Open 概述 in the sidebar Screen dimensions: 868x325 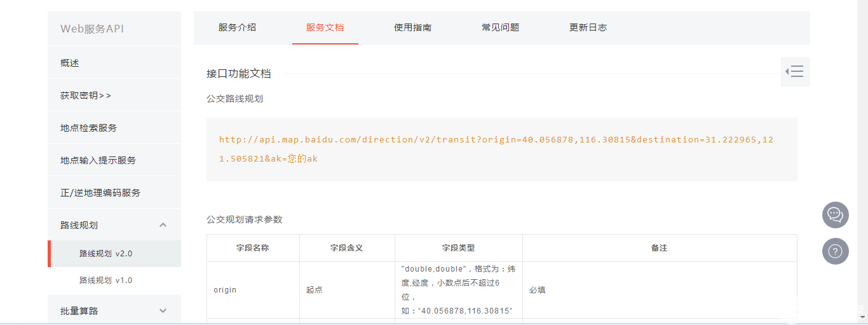tap(114, 63)
